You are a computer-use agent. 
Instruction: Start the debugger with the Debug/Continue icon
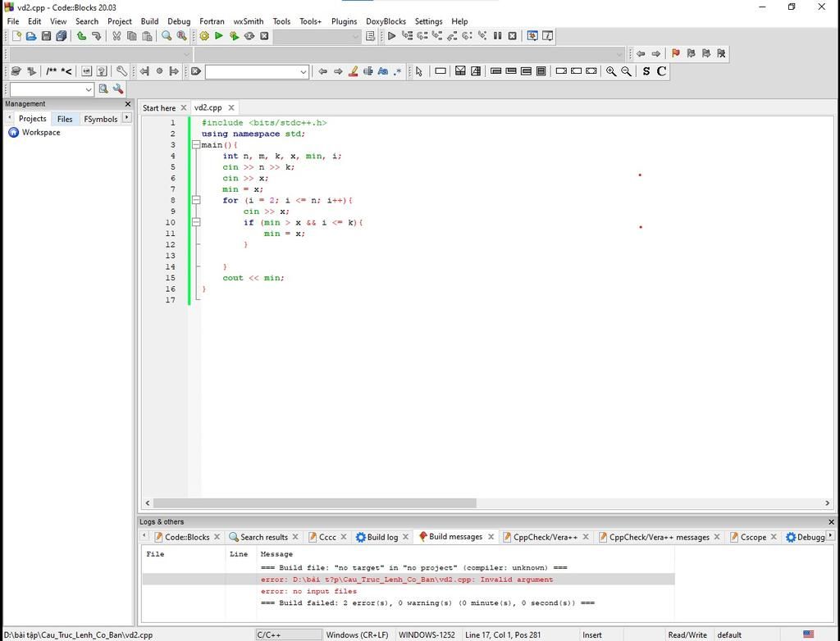point(391,36)
